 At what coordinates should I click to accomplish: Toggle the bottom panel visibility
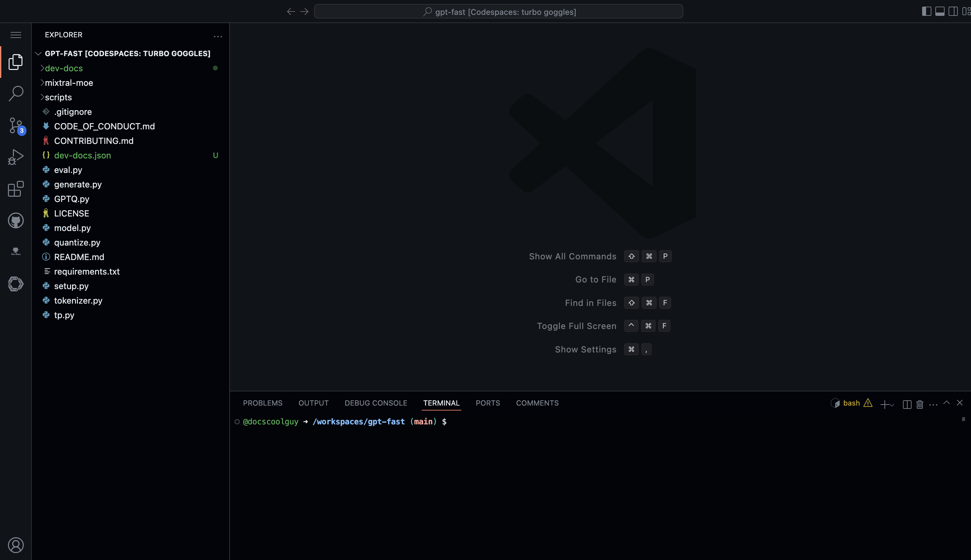[x=940, y=12]
